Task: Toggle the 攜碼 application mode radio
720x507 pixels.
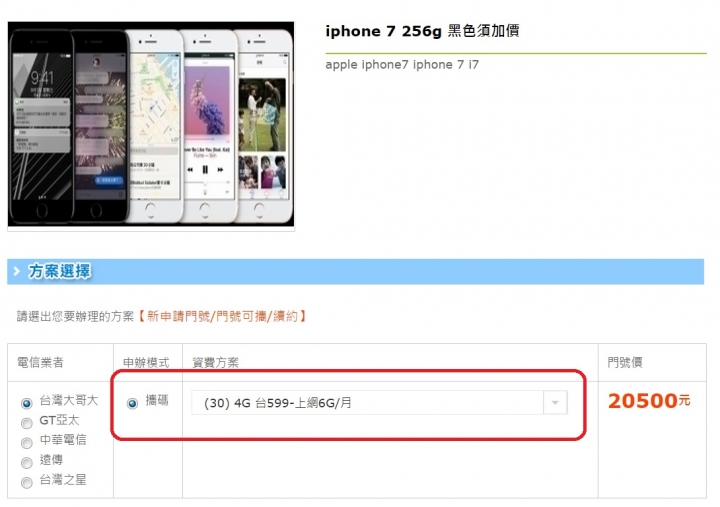Action: [x=132, y=403]
